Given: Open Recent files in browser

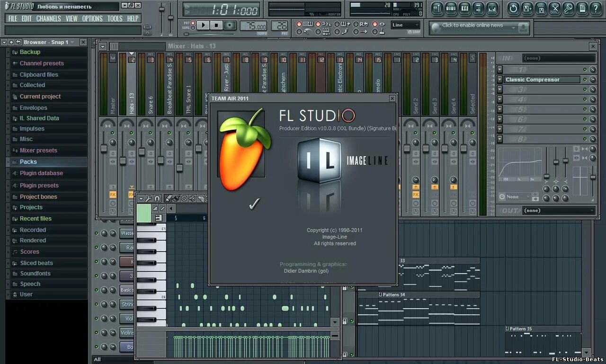Looking at the screenshot, I should click(x=36, y=219).
